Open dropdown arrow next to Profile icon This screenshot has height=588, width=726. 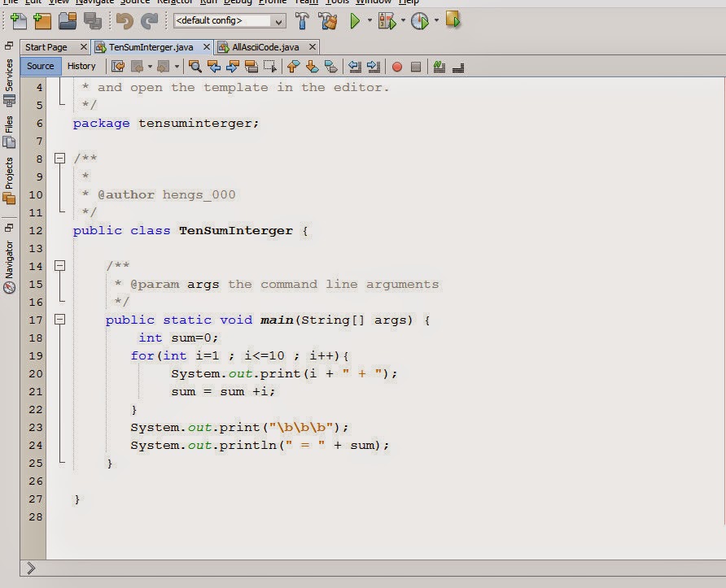tap(436, 20)
